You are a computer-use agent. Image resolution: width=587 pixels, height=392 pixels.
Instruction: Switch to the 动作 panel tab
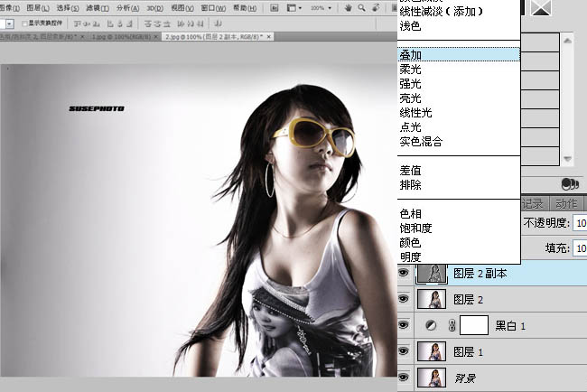click(x=566, y=203)
